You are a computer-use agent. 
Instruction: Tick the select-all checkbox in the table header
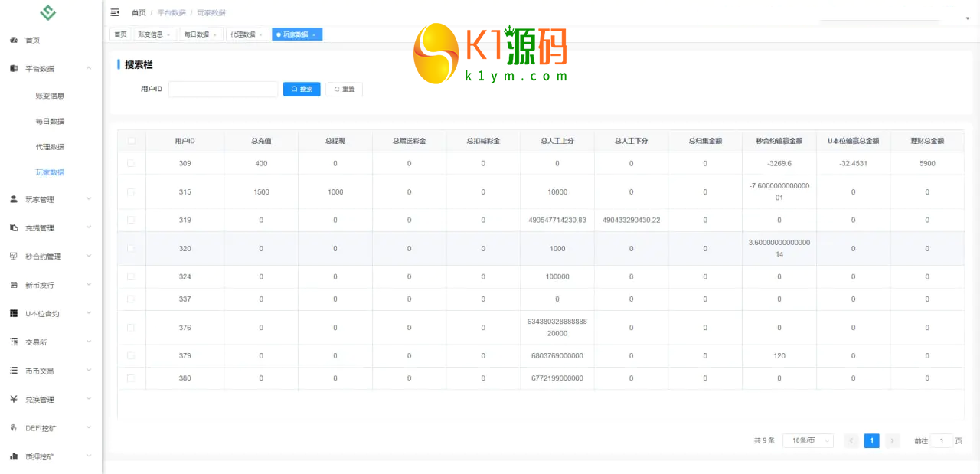[132, 141]
